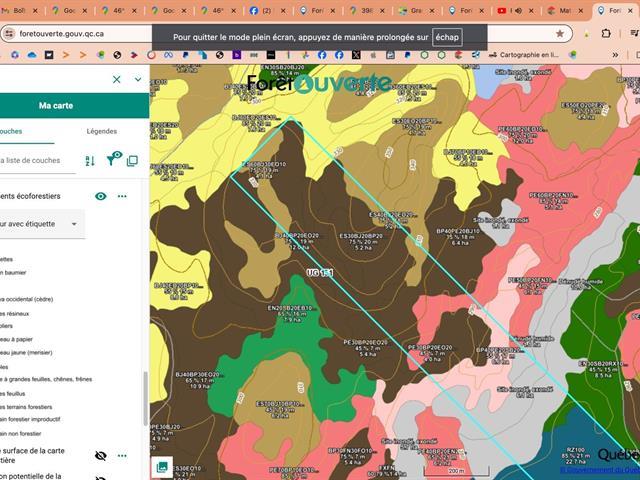640x480 pixels.
Task: Collapse the panel with the chevron arrow
Action: 138,79
